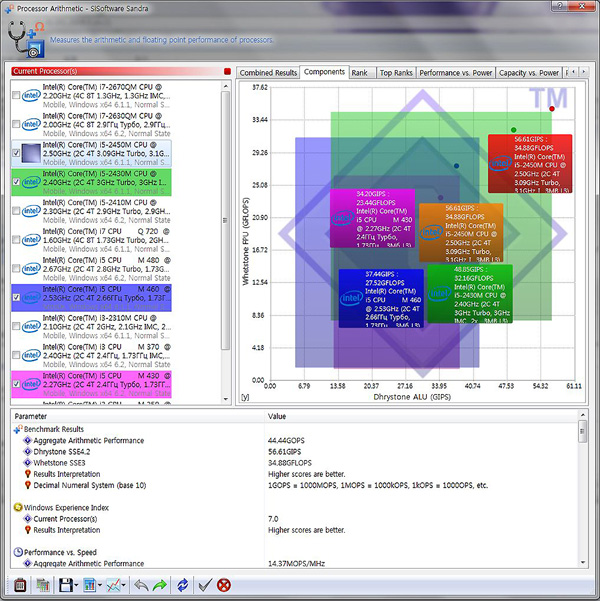Click processor list scrollbar down arrow
The width and height of the screenshot is (600, 601).
pos(225,399)
